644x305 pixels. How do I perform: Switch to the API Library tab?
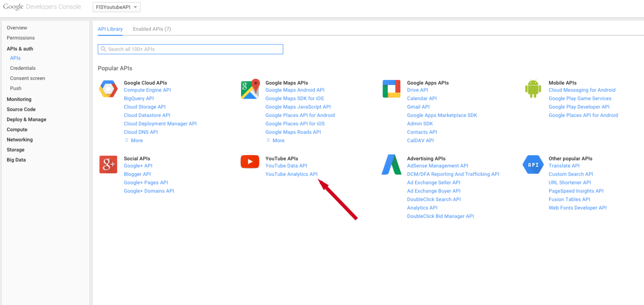coord(110,29)
